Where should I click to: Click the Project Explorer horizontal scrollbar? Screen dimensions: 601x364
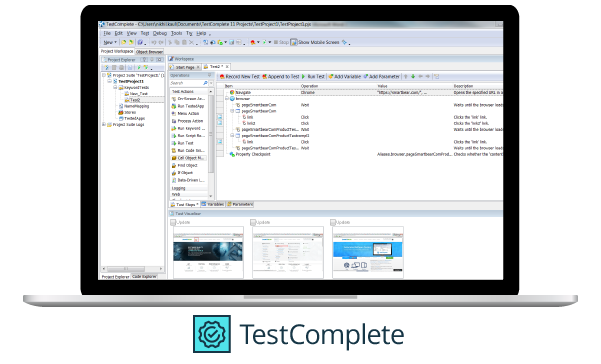click(x=132, y=269)
